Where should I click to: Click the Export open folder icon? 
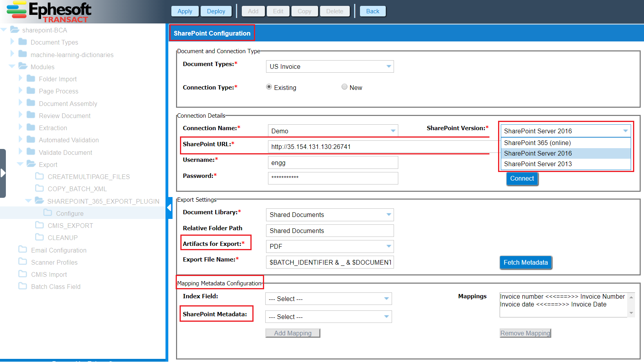[31, 164]
